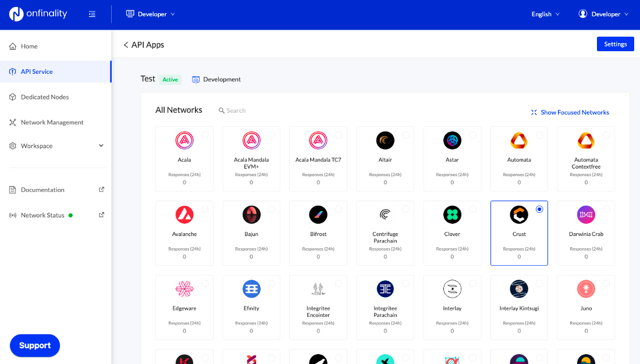Click the Altair network logo

385,140
